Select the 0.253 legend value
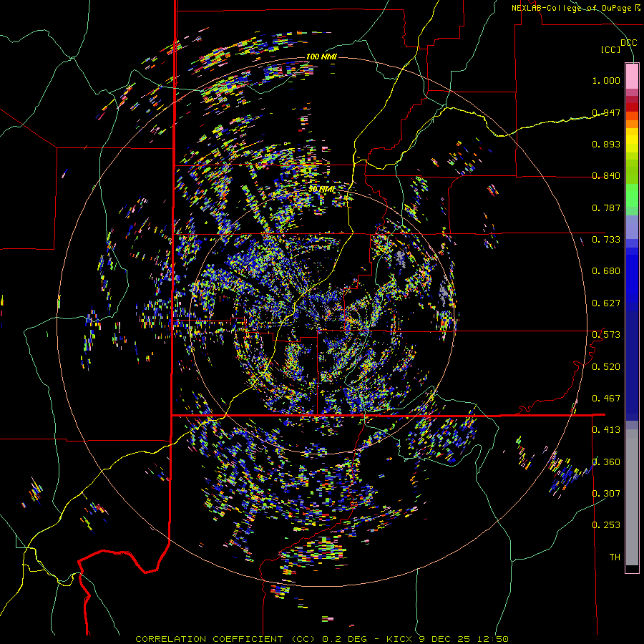The height and width of the screenshot is (644, 644). coord(606,525)
